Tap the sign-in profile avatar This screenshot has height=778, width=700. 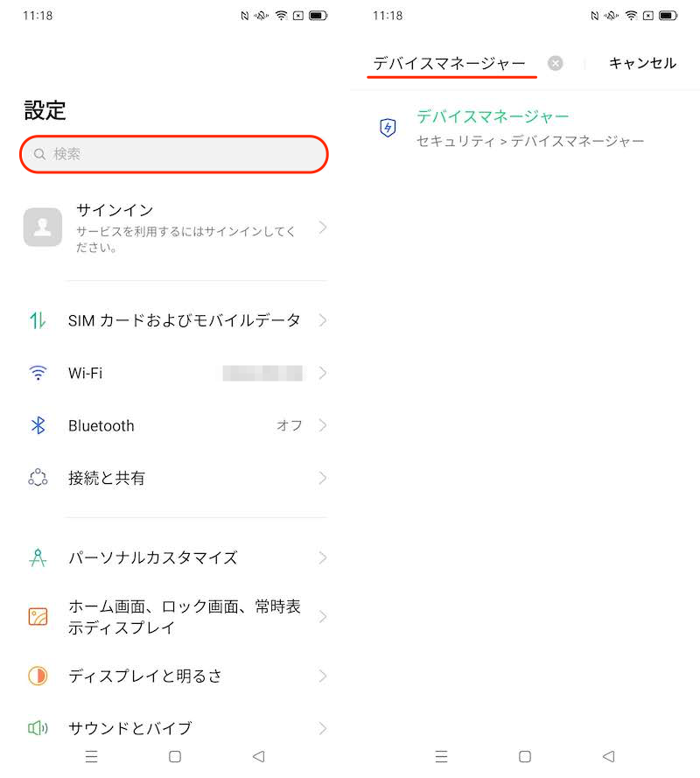pyautogui.click(x=43, y=227)
